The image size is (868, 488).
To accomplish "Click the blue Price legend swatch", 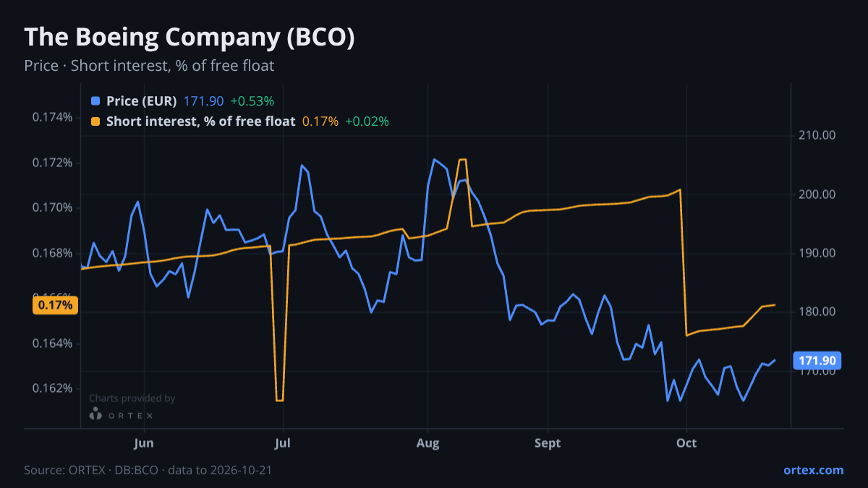I will [x=95, y=101].
